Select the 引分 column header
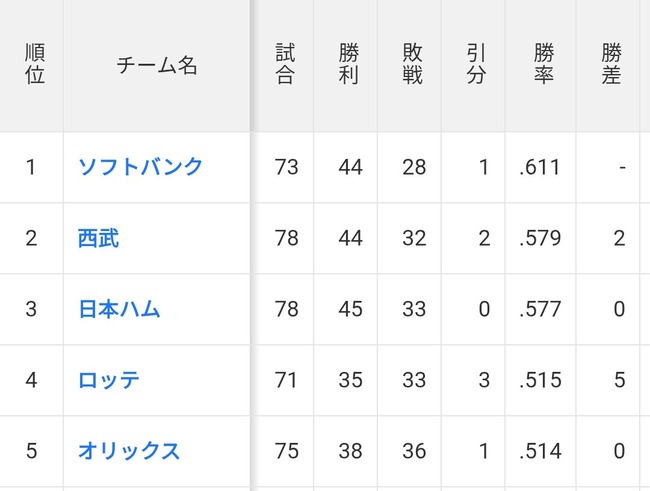 pos(476,64)
